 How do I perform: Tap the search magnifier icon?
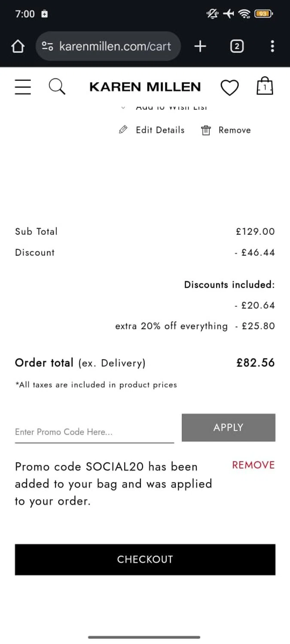coord(57,87)
